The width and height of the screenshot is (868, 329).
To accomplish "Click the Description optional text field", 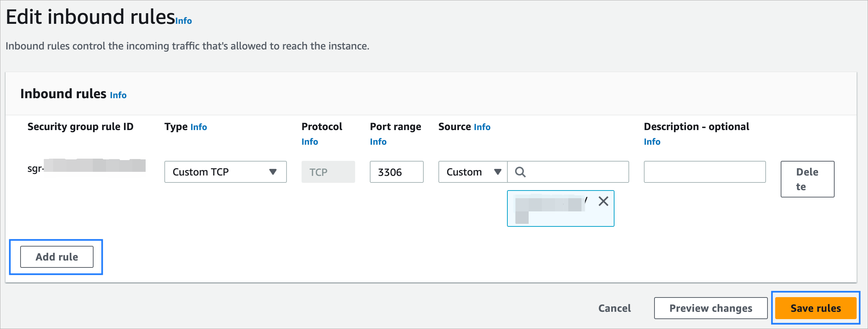I will pyautogui.click(x=704, y=172).
